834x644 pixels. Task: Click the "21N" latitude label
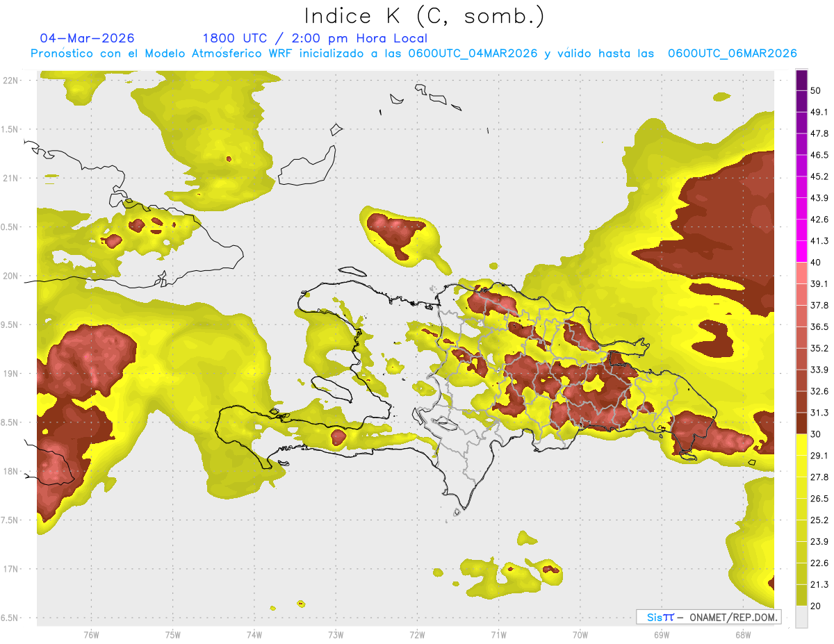coord(10,178)
